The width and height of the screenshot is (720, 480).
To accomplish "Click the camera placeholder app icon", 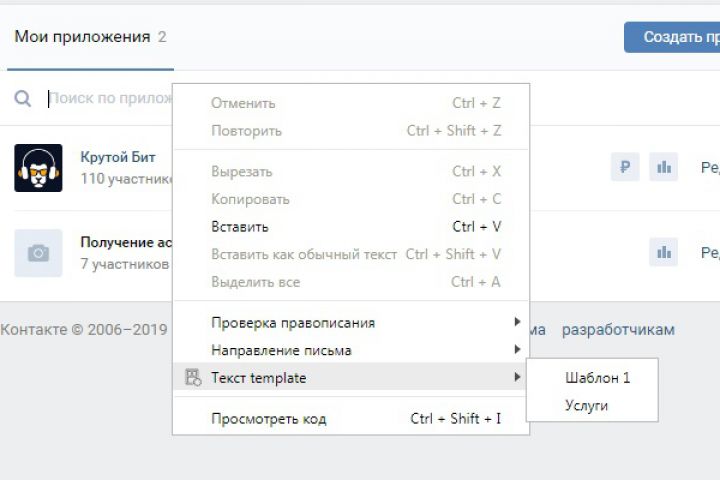I will tap(38, 253).
